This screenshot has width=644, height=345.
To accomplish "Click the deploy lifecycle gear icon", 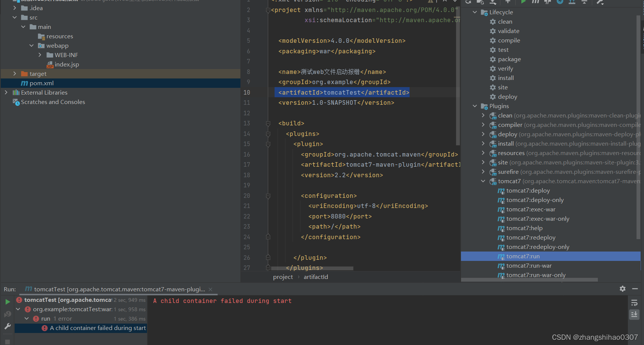I will 493,97.
